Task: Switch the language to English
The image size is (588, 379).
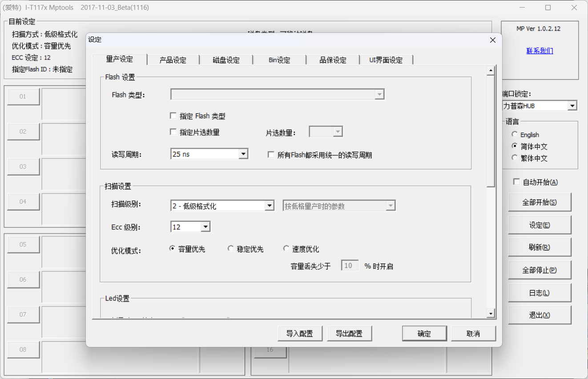Action: pyautogui.click(x=515, y=134)
